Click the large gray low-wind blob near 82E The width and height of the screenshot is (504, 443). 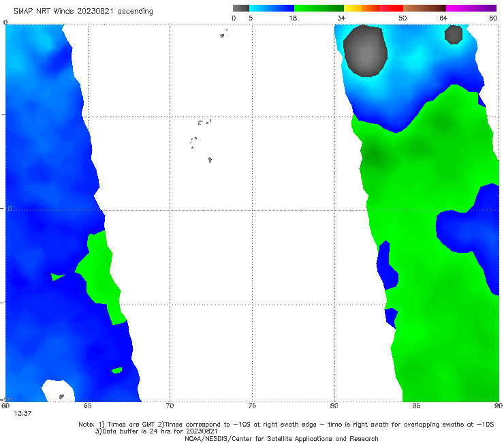coord(365,51)
